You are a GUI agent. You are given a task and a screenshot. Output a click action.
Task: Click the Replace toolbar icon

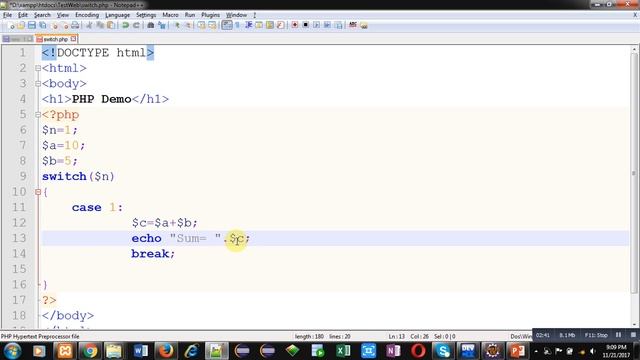pos(162,25)
